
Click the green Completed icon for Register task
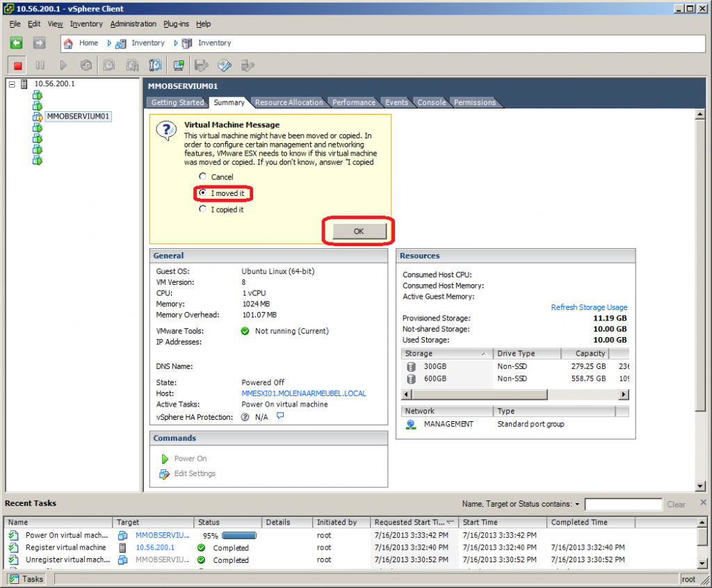201,548
